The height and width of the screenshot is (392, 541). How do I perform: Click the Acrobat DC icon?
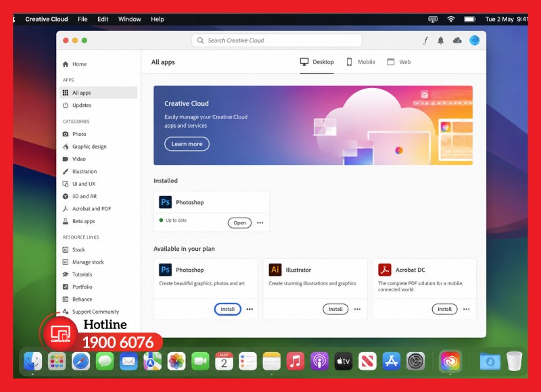pyautogui.click(x=385, y=270)
